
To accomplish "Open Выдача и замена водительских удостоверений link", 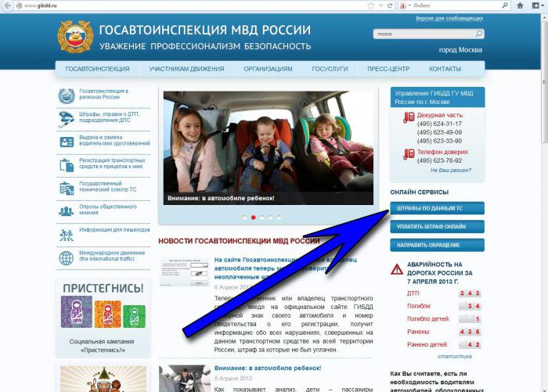I will [114, 140].
